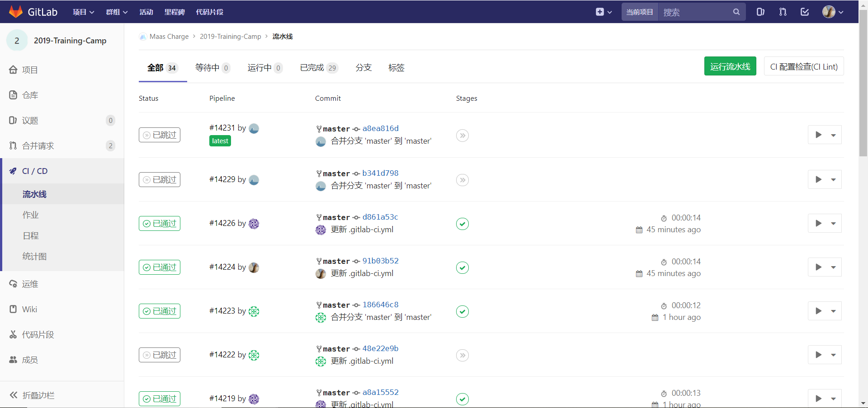The image size is (868, 408).
Task: Click the 已通过 status badge of pipeline #14223
Action: click(159, 311)
